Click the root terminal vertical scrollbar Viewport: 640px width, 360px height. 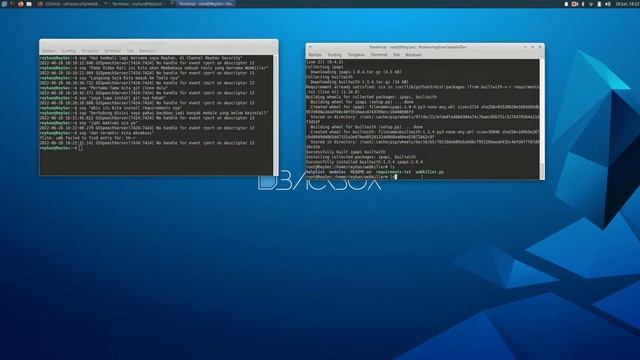coord(542,119)
